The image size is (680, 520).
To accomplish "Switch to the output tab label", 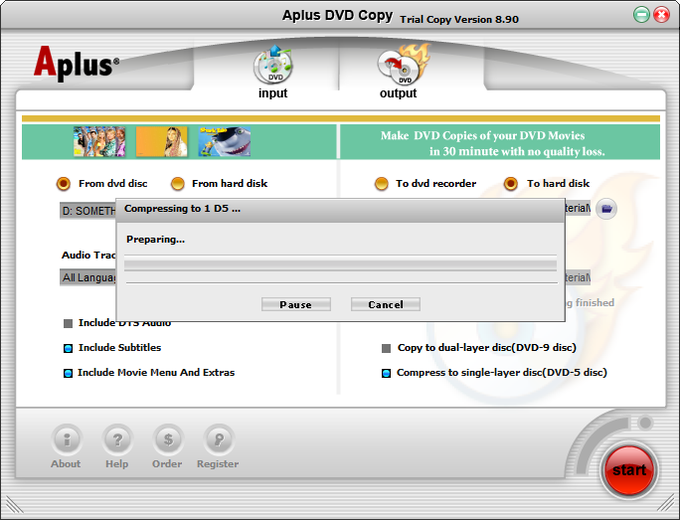I will pyautogui.click(x=398, y=93).
